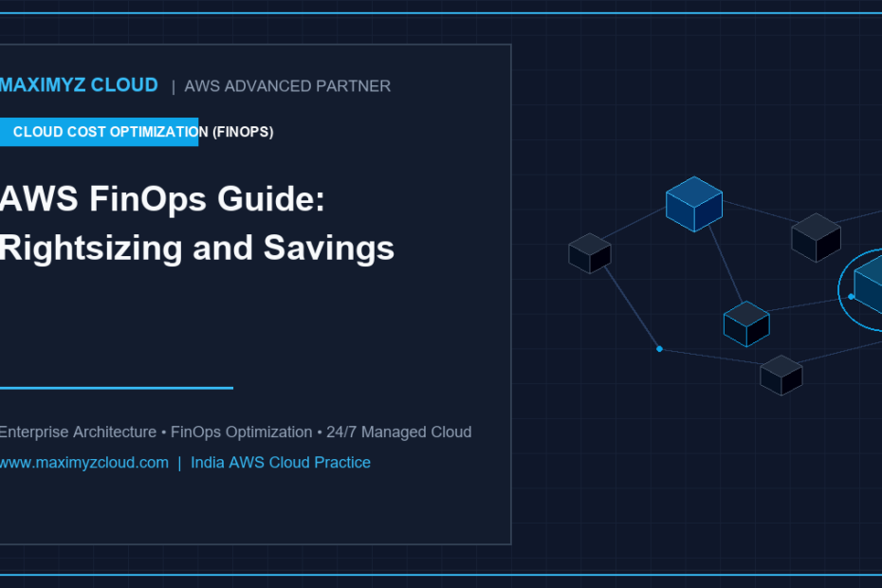The height and width of the screenshot is (588, 882).
Task: Click the '24/7 Managed Cloud' tagline text
Action: (399, 432)
